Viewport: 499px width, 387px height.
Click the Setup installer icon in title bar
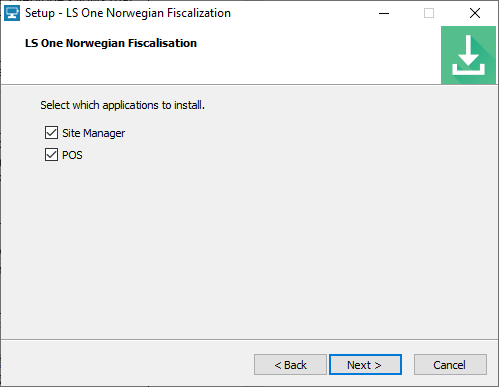point(12,13)
